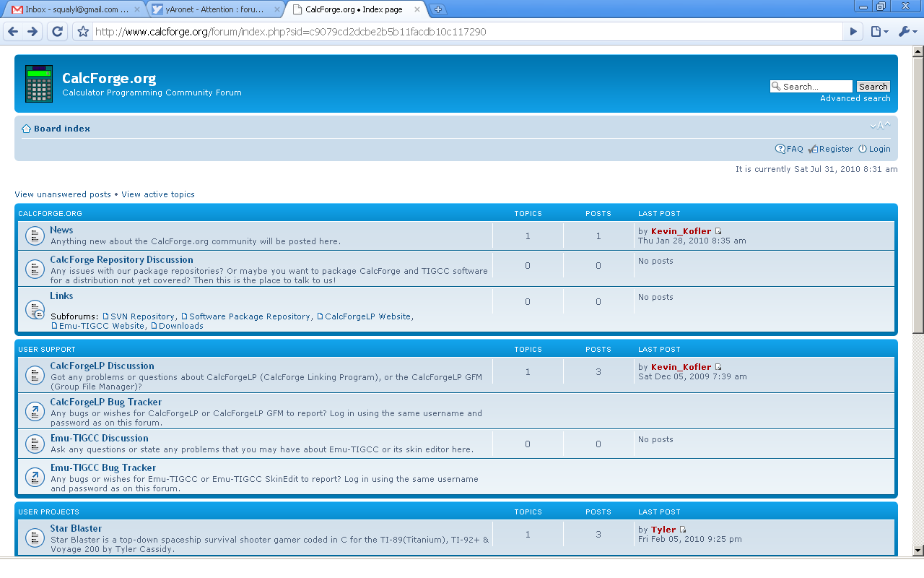Open the wrench settings menu dropdown
This screenshot has width=924, height=578.
click(x=907, y=32)
